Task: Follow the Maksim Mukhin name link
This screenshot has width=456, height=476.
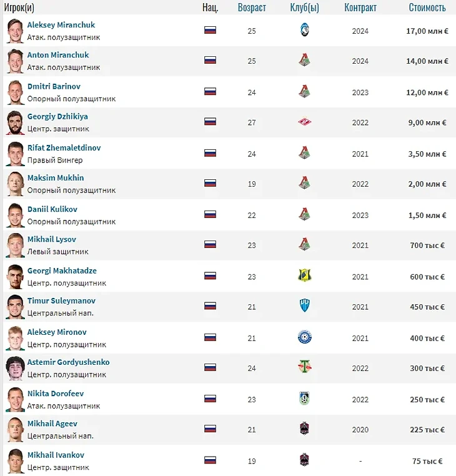Action: (56, 178)
